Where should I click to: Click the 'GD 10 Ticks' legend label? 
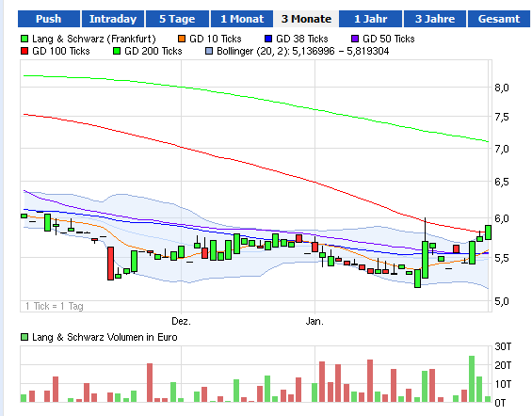[x=215, y=39]
